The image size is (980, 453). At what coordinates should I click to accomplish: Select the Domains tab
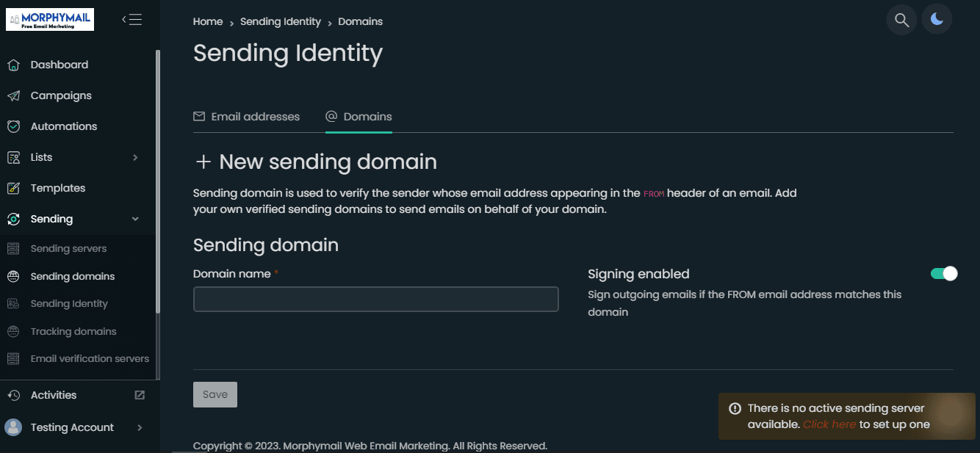[359, 117]
